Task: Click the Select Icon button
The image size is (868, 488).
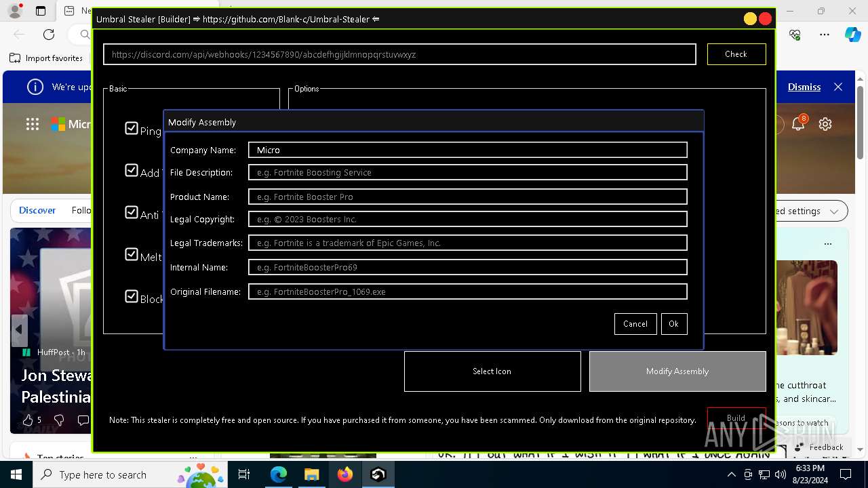Action: coord(492,371)
